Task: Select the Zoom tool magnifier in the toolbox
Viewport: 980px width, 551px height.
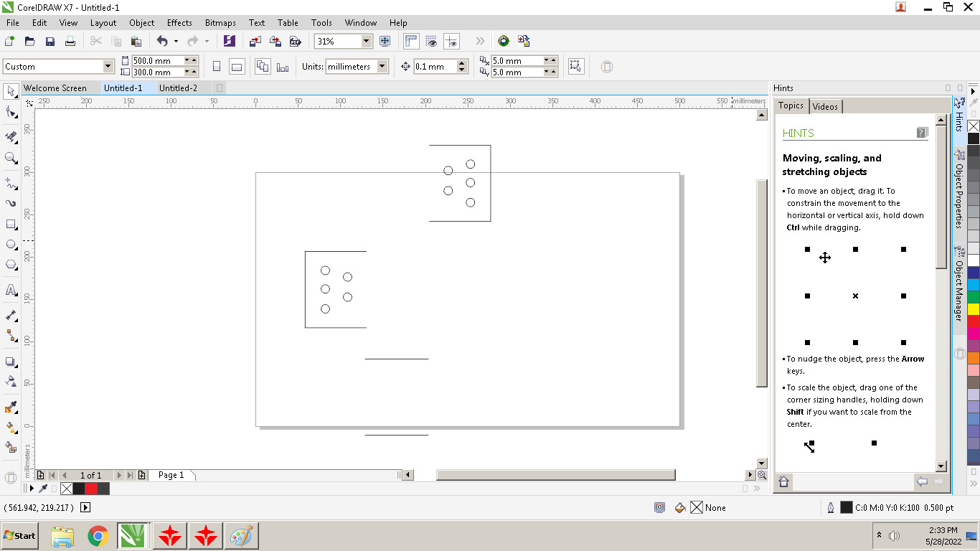Action: (11, 158)
